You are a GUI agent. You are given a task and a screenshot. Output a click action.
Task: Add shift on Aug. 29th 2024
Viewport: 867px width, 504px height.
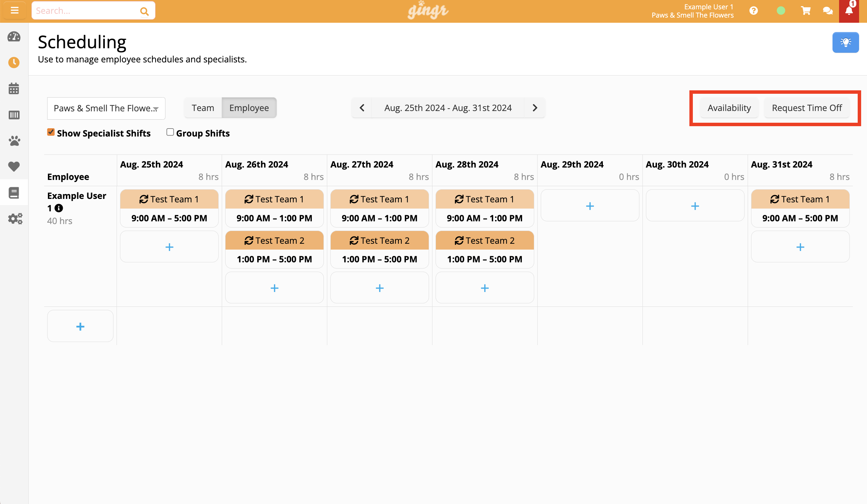(x=590, y=206)
